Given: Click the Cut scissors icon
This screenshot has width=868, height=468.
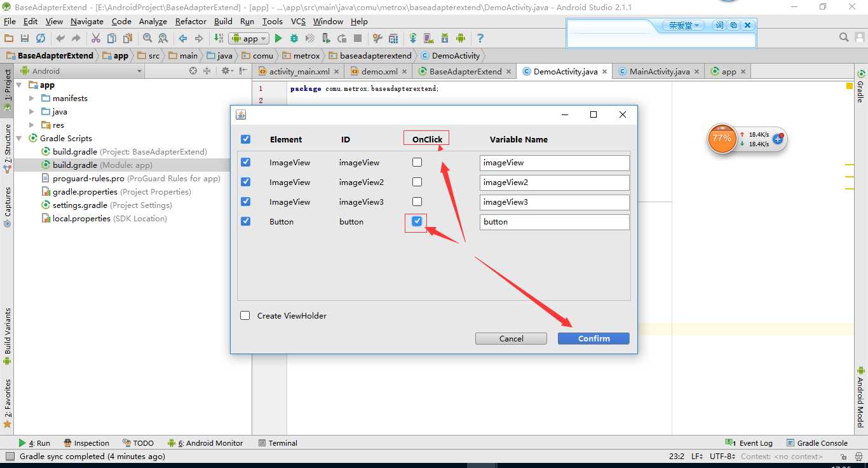Looking at the screenshot, I should click(x=96, y=38).
